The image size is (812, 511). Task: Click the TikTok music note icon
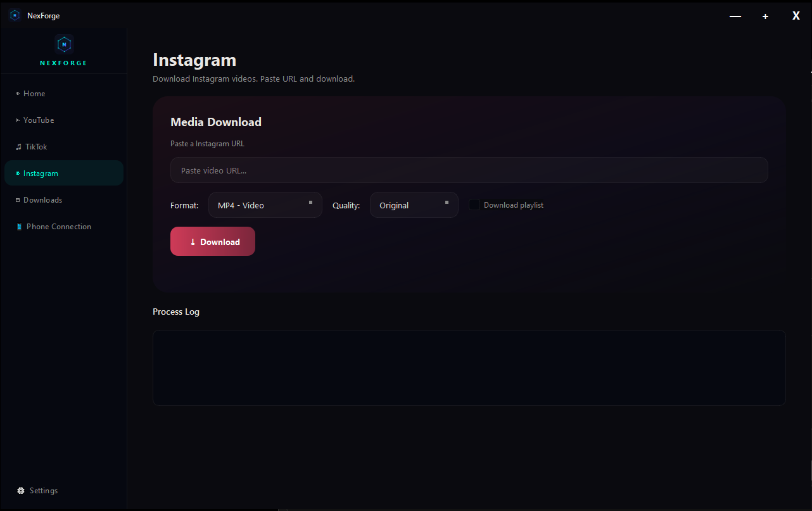[x=18, y=147]
